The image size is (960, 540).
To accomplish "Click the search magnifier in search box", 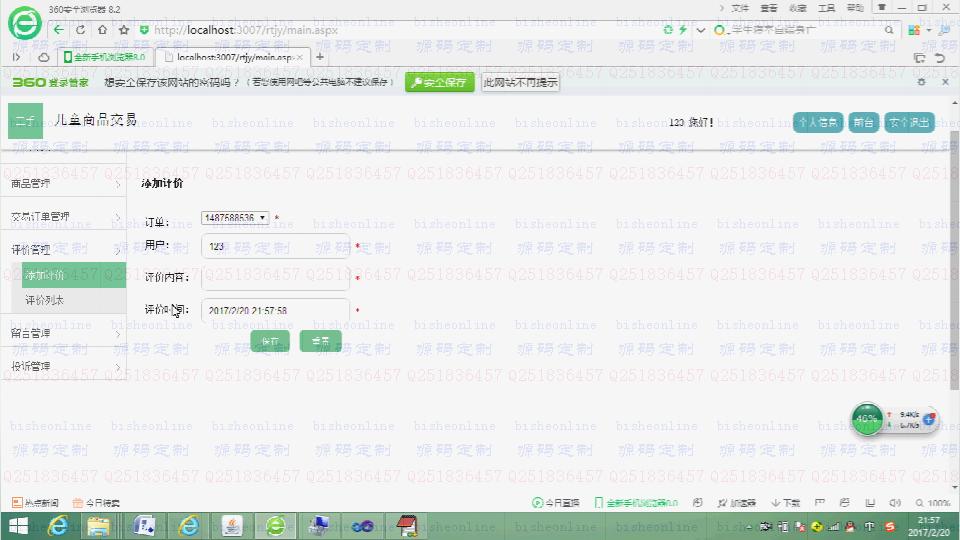I will click(888, 29).
